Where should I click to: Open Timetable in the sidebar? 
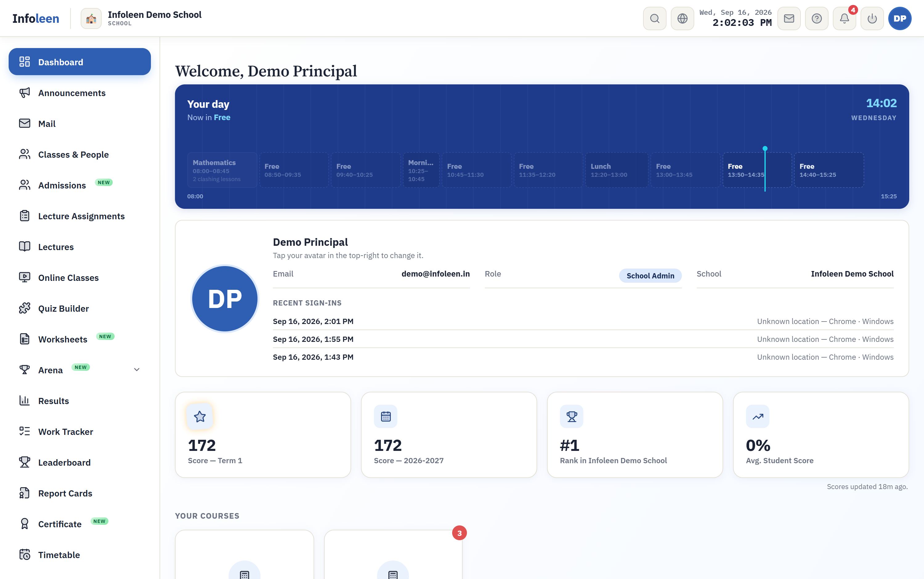[x=80, y=555]
